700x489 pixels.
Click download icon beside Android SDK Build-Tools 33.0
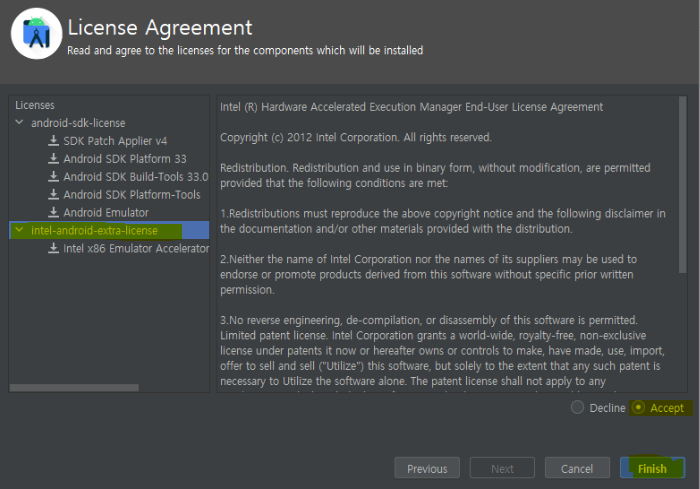point(54,176)
